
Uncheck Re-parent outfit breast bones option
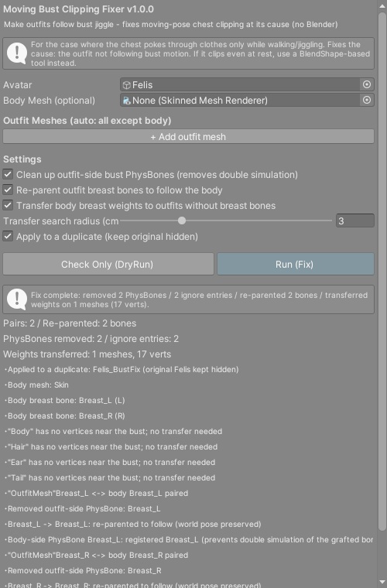8,190
